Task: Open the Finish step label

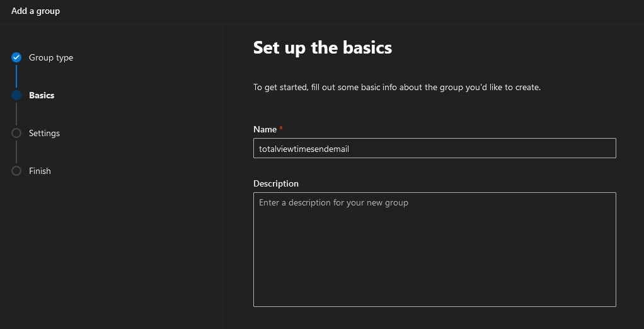Action: pyautogui.click(x=40, y=171)
